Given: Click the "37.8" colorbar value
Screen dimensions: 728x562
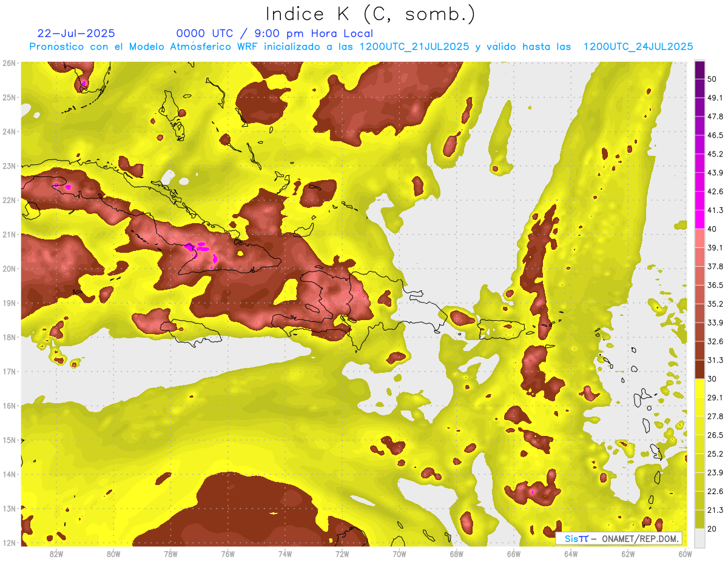Looking at the screenshot, I should coord(715,267).
